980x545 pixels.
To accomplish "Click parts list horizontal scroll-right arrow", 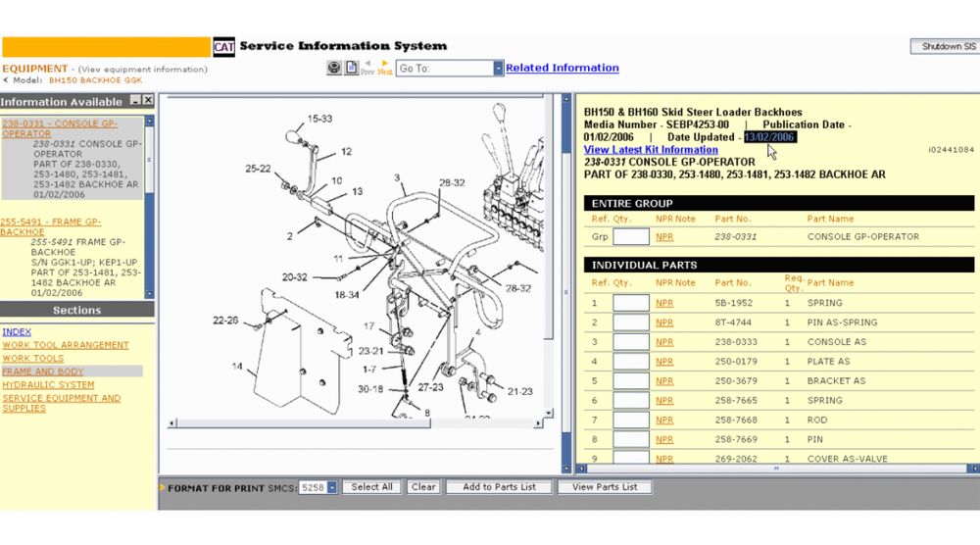I will [x=974, y=469].
